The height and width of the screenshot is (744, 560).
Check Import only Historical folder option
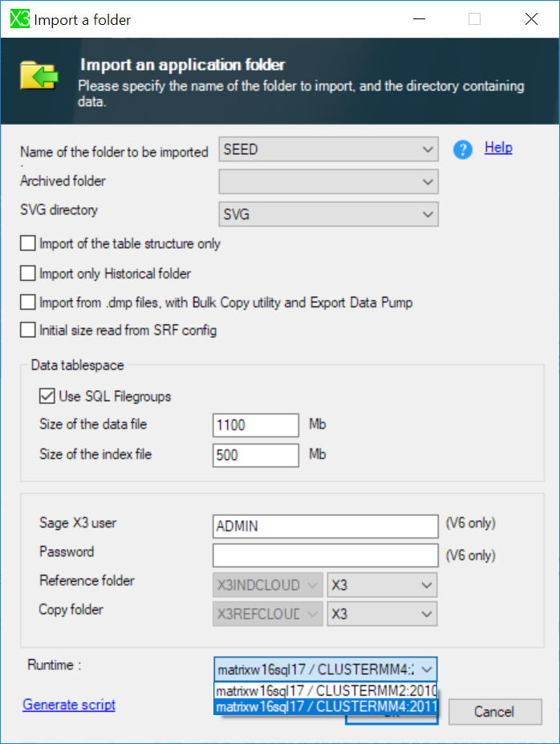[28, 274]
